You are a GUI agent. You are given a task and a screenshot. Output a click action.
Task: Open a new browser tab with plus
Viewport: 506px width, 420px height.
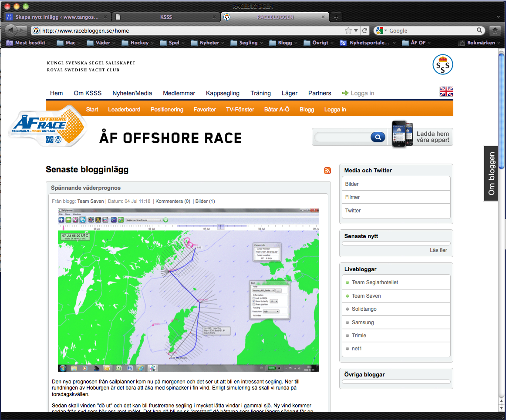pos(336,17)
